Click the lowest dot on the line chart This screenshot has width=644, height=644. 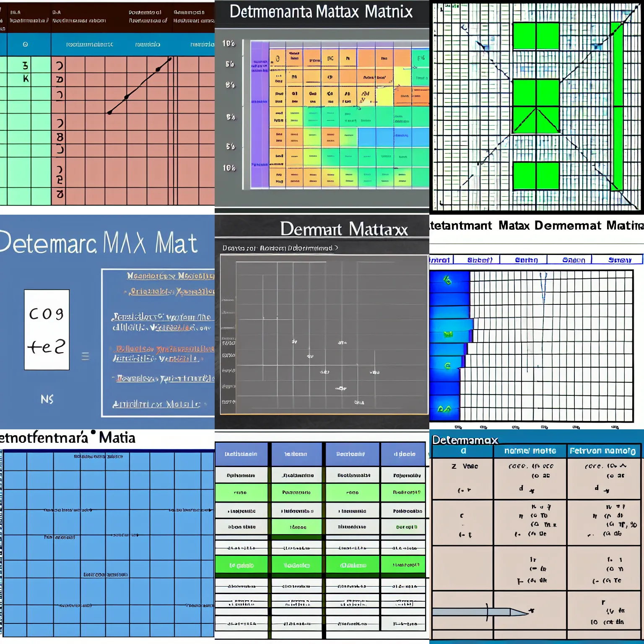[x=109, y=112]
